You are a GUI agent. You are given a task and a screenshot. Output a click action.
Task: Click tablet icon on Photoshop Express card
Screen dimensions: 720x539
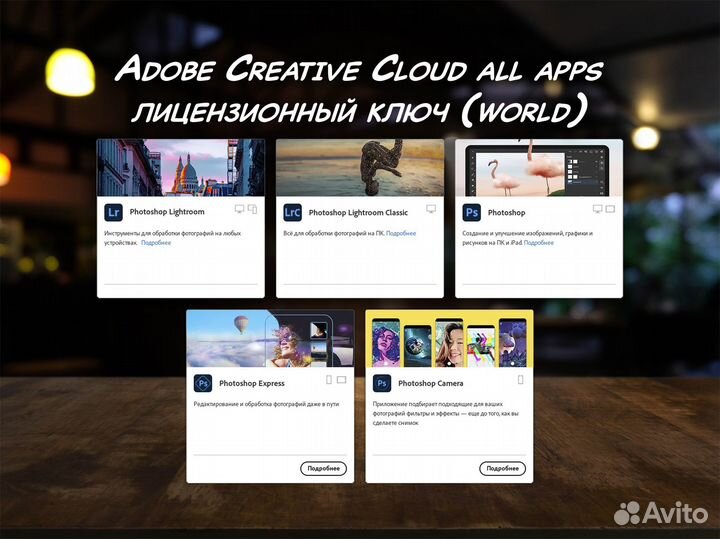click(342, 380)
